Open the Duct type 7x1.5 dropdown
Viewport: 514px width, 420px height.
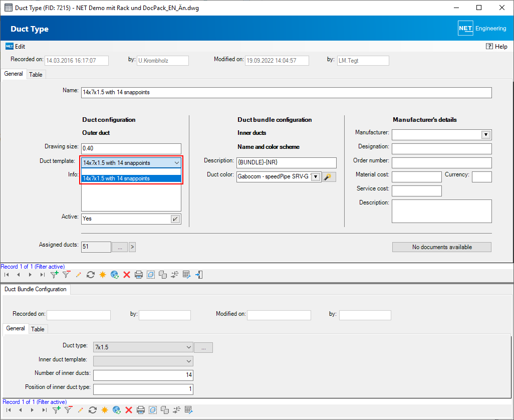click(189, 347)
